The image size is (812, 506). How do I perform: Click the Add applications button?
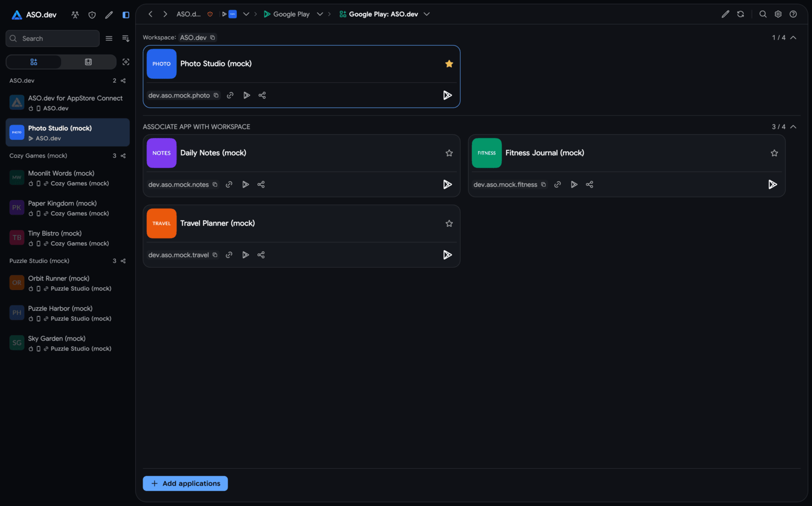click(185, 483)
